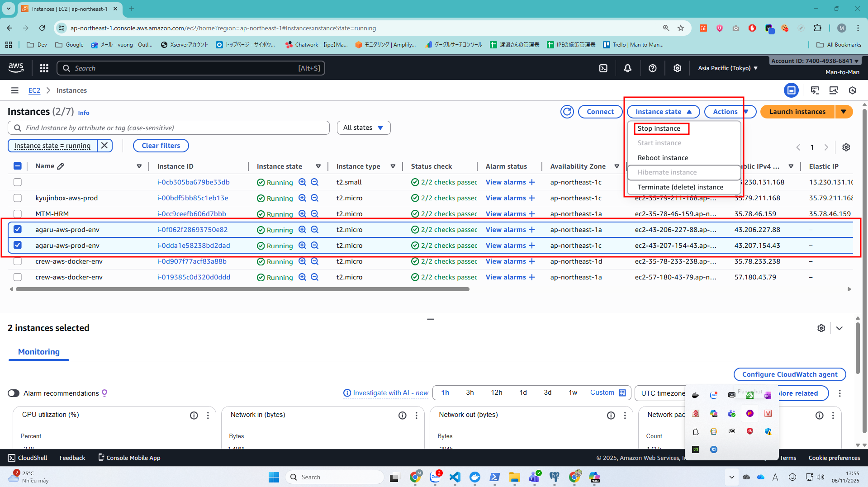
Task: Open the hamburger navigation menu
Action: 15,90
